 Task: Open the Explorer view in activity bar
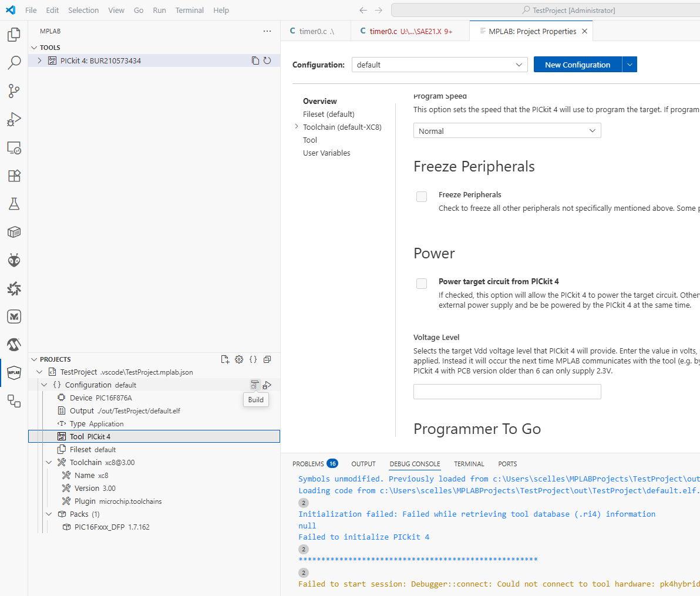click(x=14, y=35)
